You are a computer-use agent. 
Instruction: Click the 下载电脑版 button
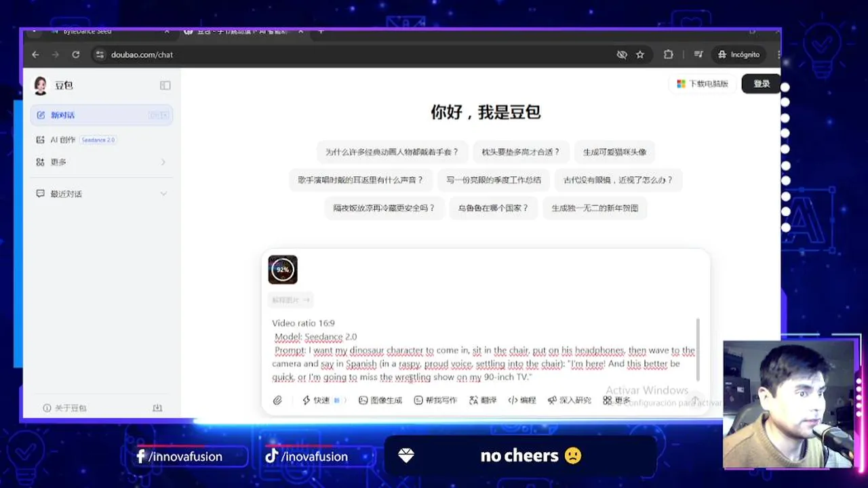click(x=702, y=84)
